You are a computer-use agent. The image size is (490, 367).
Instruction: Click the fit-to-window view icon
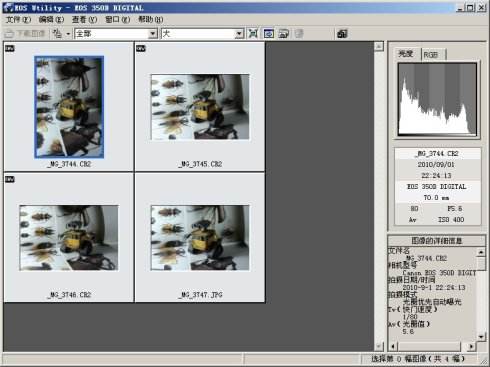(x=253, y=33)
